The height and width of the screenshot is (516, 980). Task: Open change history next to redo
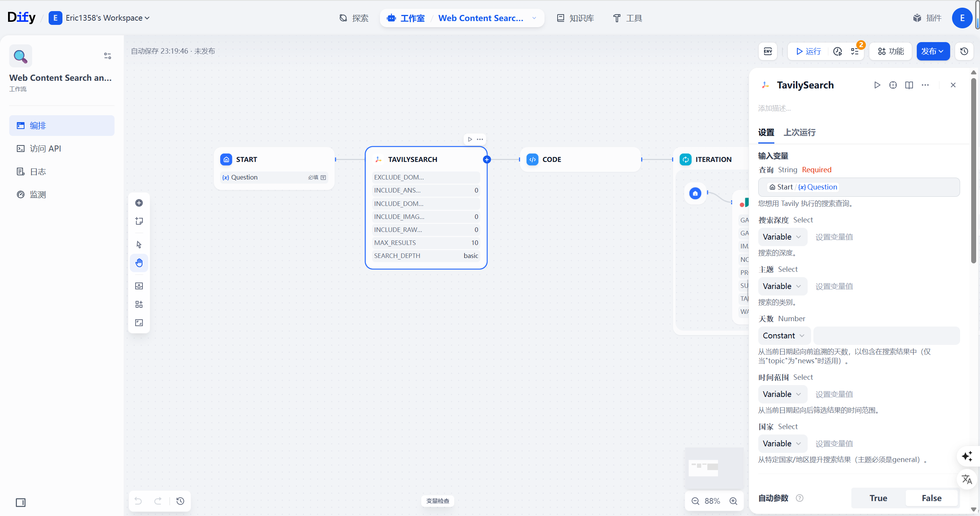point(180,501)
